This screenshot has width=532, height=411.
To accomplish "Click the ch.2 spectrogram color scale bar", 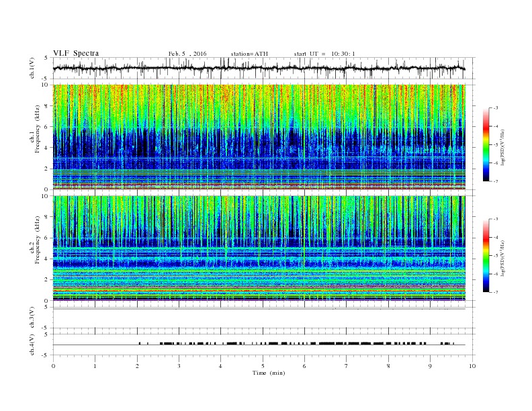I will pyautogui.click(x=486, y=255).
